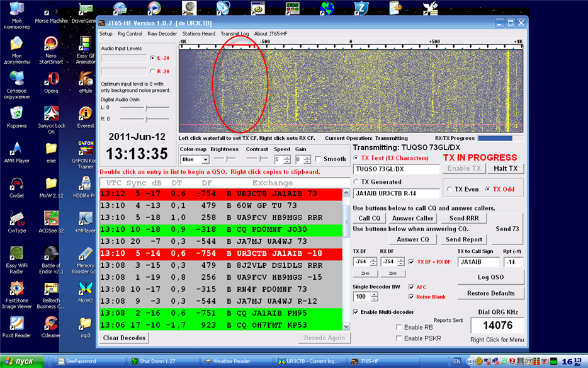Screen dimensions: 588x368
Task: Open the Raw Decoder menu
Action: (162, 34)
